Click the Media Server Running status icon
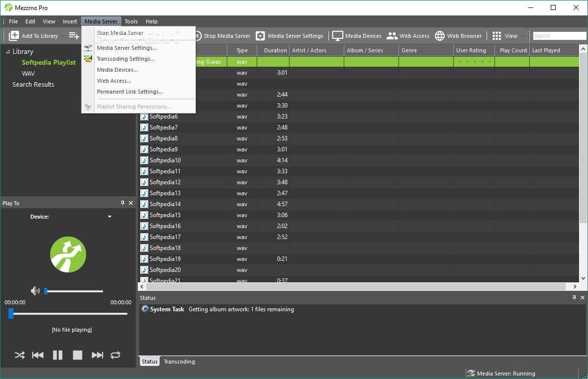Image resolution: width=588 pixels, height=379 pixels. pyautogui.click(x=471, y=374)
